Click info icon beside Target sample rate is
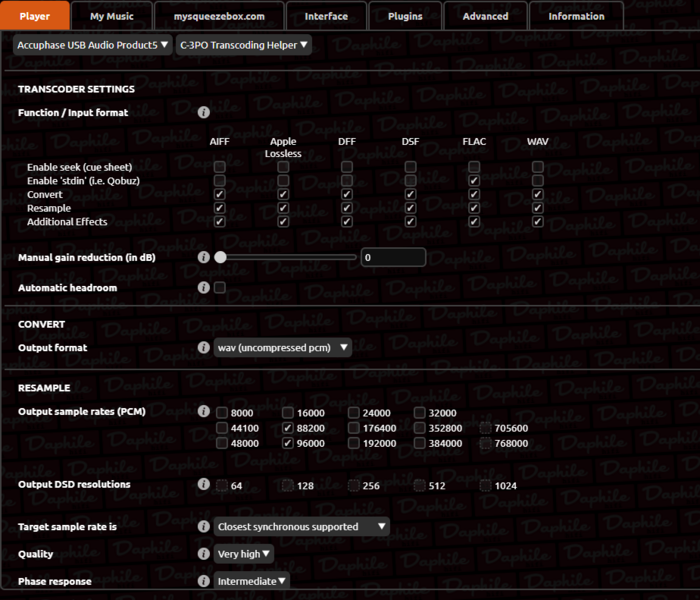The image size is (700, 600). pyautogui.click(x=204, y=526)
